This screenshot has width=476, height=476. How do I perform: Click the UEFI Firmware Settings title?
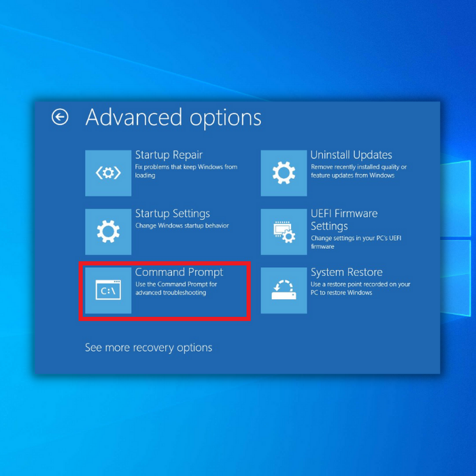pos(344,220)
